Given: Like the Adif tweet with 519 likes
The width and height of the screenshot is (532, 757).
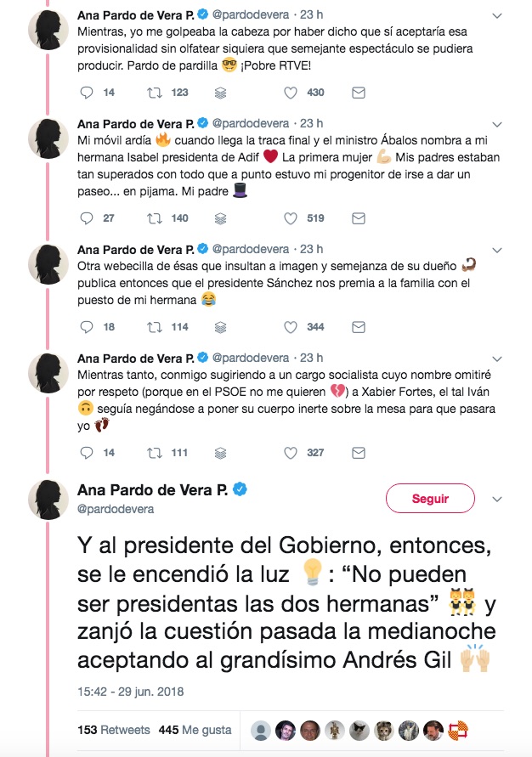Looking at the screenshot, I should (x=291, y=218).
